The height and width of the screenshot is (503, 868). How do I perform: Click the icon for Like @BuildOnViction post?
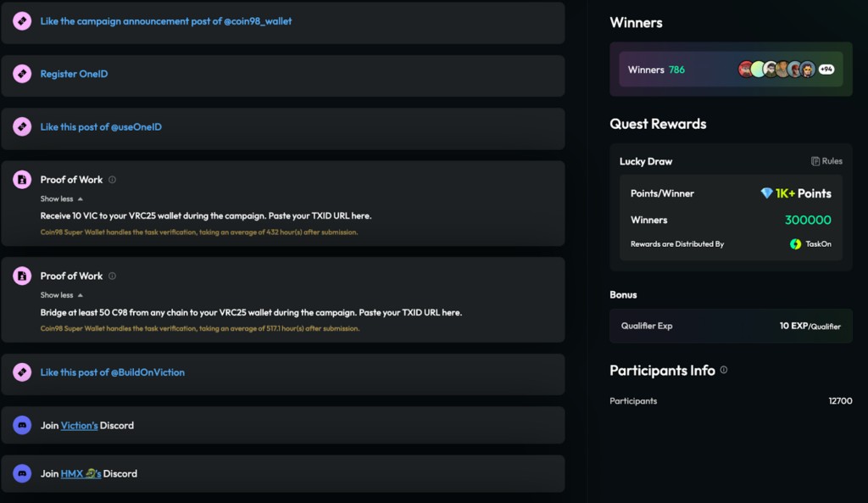pyautogui.click(x=22, y=372)
